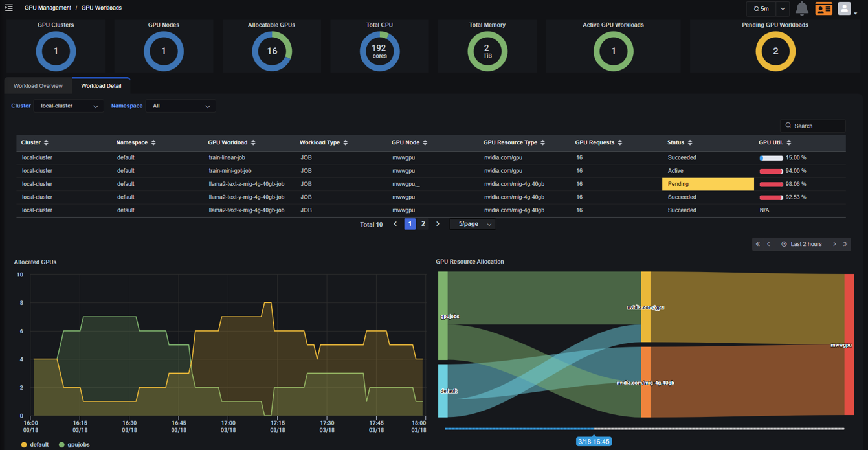Viewport: 868px width, 450px height.
Task: Click the Pending status highlighted cell
Action: click(708, 184)
